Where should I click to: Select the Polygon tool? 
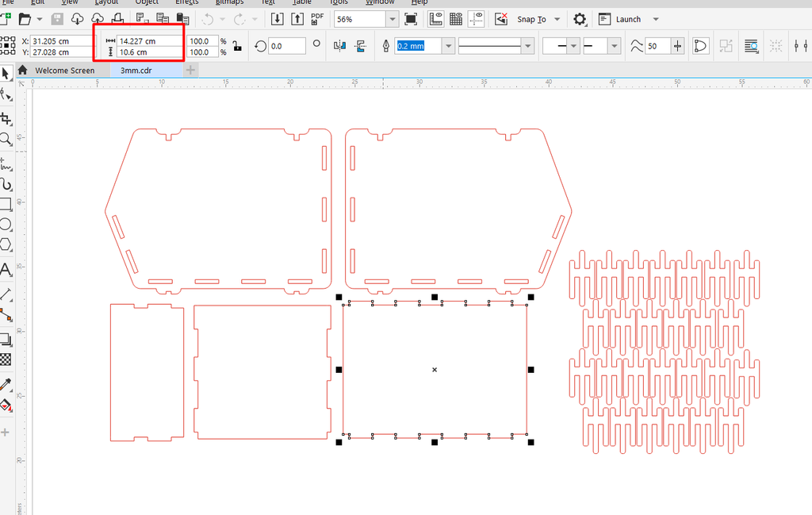[6, 244]
